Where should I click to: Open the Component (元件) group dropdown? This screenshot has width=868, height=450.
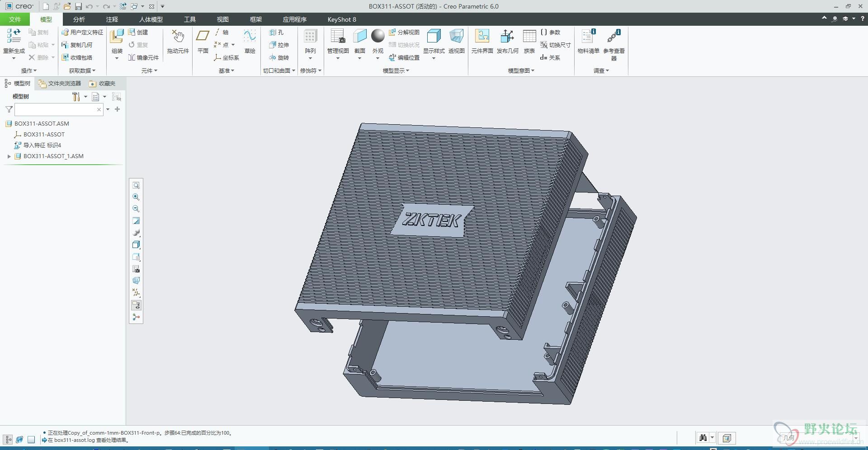click(x=149, y=70)
